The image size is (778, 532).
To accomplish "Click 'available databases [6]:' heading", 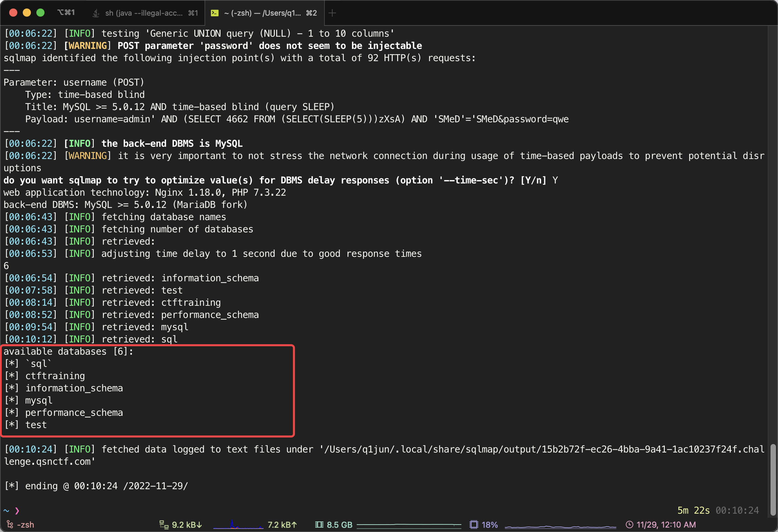I will (69, 352).
